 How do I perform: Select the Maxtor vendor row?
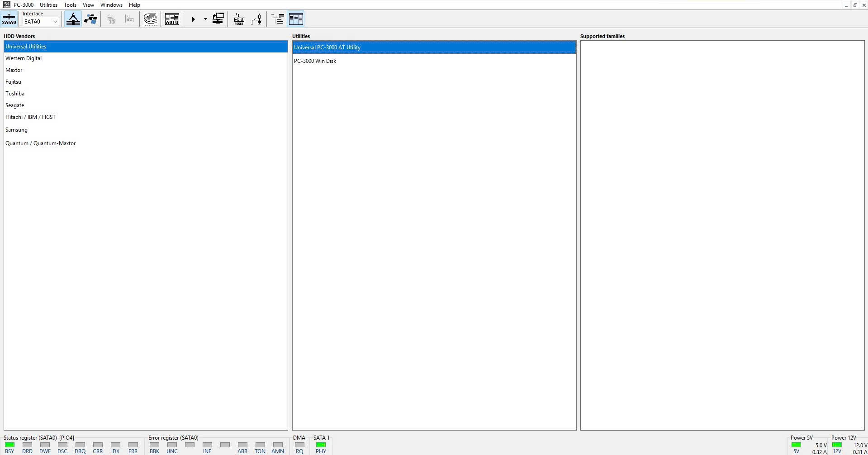coord(146,70)
